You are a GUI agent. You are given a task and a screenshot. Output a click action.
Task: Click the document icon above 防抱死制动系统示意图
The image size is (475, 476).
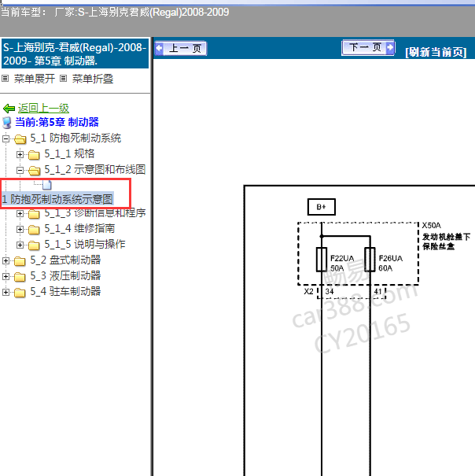point(47,185)
